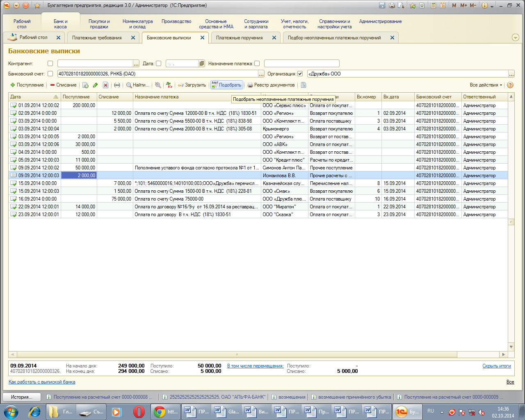525x420 pixels.
Task: Open the Покупки и продажи section
Action: [99, 24]
